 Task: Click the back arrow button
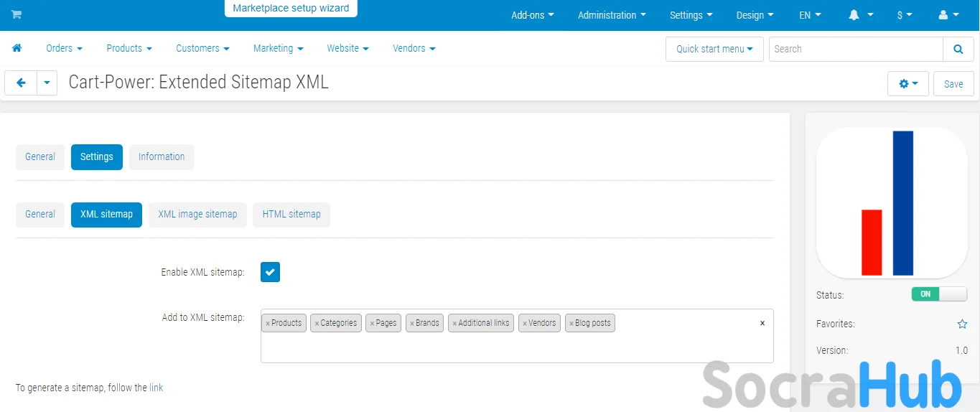click(x=21, y=83)
